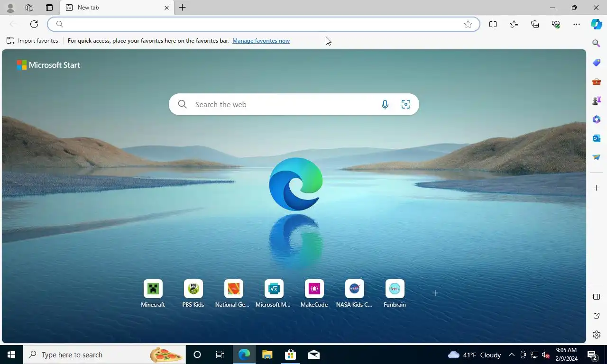Viewport: 607px width, 364px height.
Task: Open the weather 41°F Cloudy widget
Action: (x=474, y=355)
